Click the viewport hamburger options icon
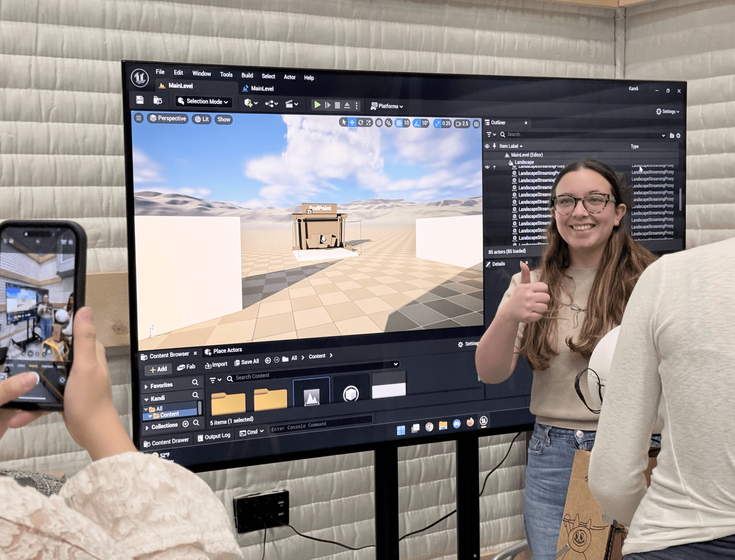Image resolution: width=735 pixels, height=560 pixels. 139,118
